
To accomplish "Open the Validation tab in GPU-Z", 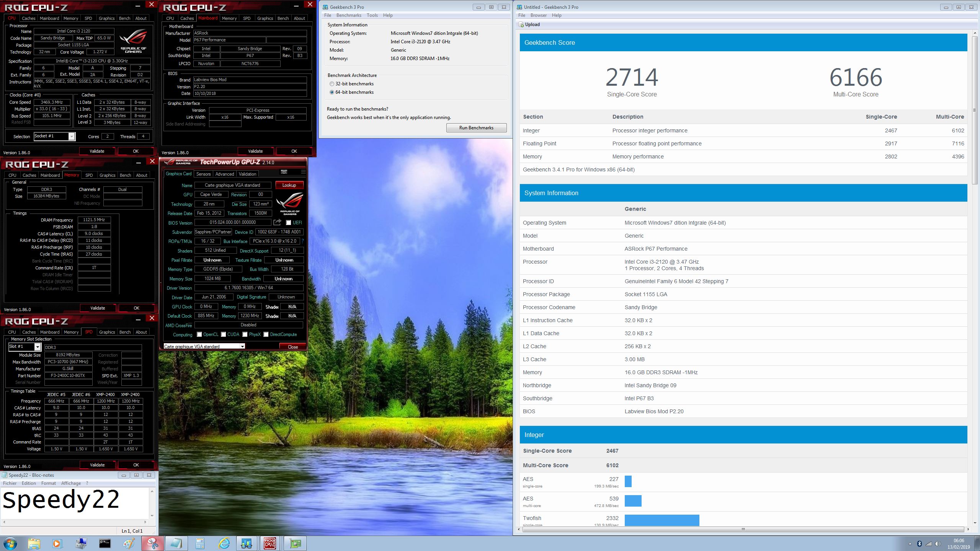I will (248, 174).
